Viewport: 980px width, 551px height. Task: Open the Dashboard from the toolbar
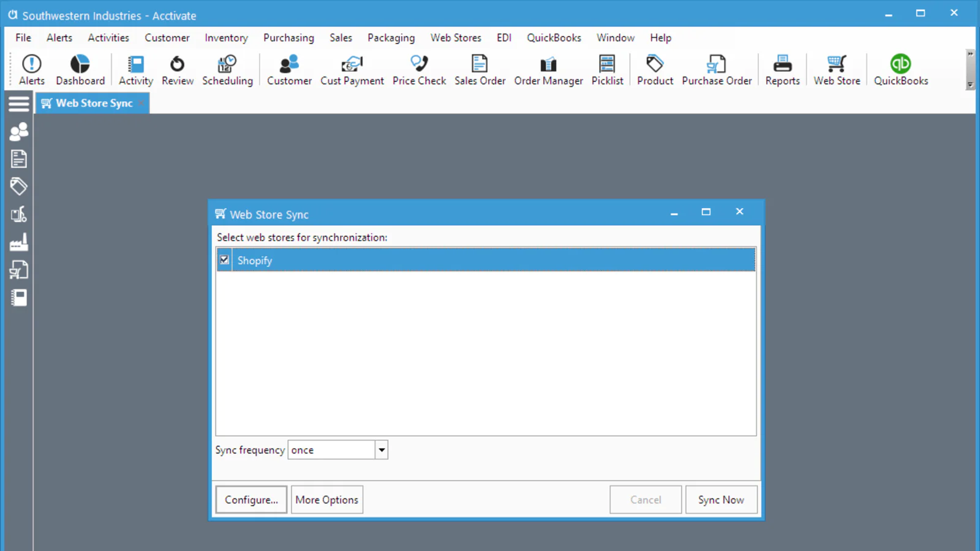pos(80,70)
